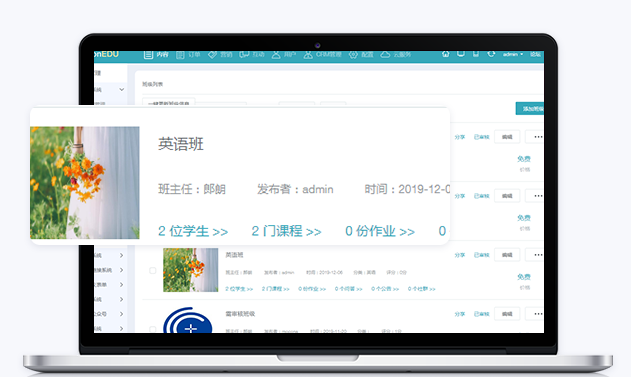
Task: Open the admin account dropdown
Action: click(x=513, y=54)
